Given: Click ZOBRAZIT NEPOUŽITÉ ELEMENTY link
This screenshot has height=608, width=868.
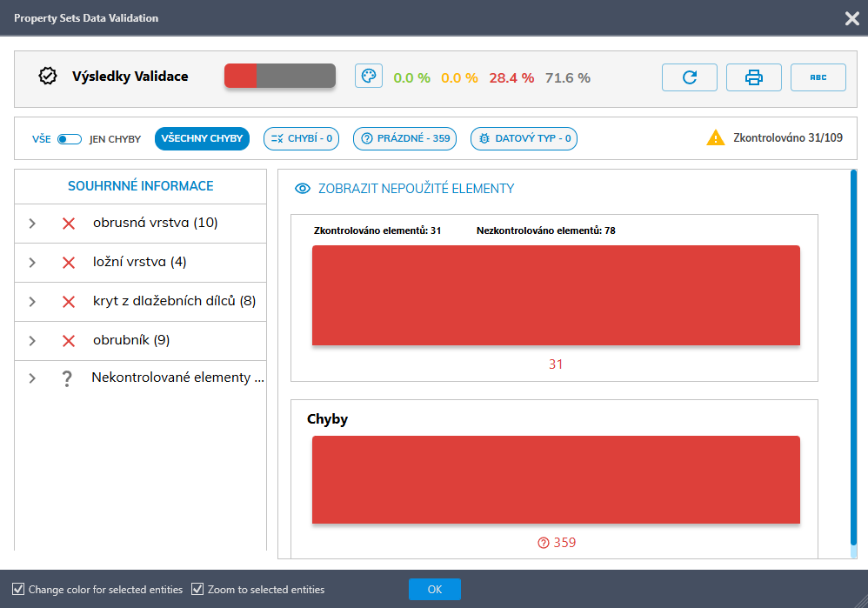Looking at the screenshot, I should pyautogui.click(x=416, y=189).
